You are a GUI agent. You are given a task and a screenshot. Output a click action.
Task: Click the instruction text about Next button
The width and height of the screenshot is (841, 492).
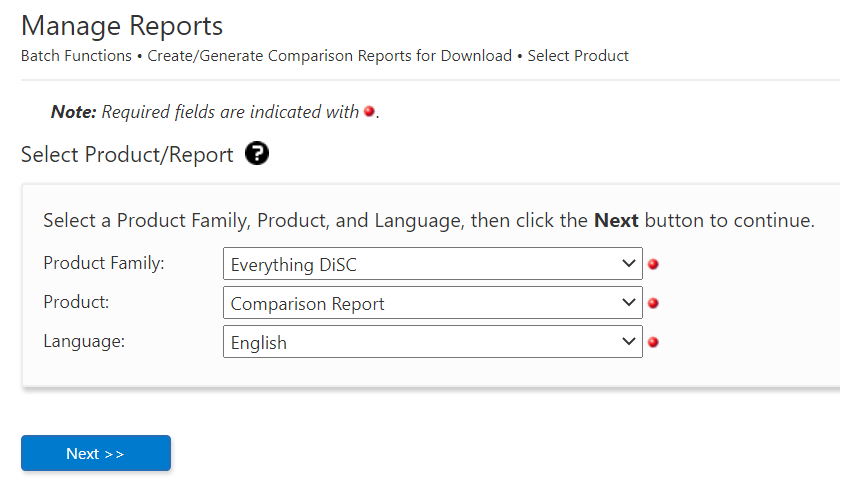click(x=429, y=221)
